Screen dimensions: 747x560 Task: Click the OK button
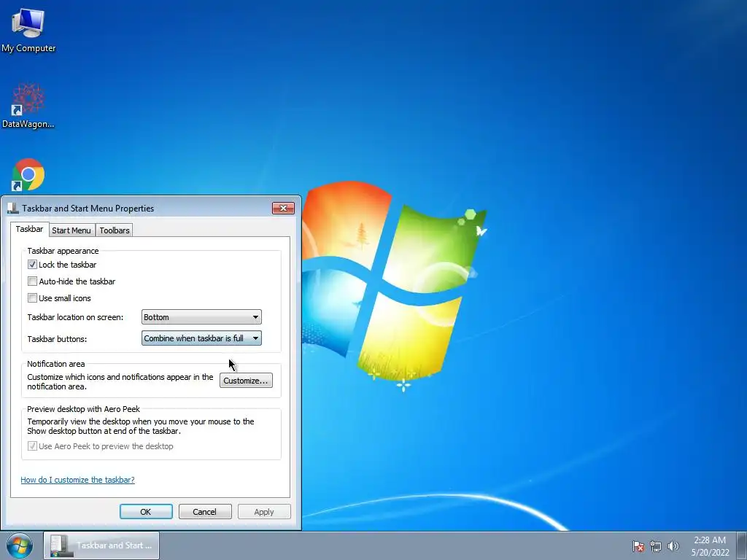[x=146, y=512]
